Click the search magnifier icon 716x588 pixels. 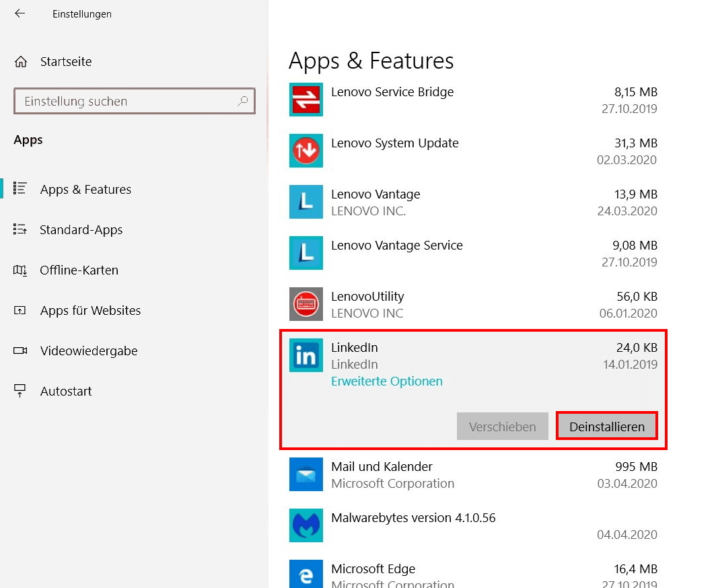coord(243,101)
